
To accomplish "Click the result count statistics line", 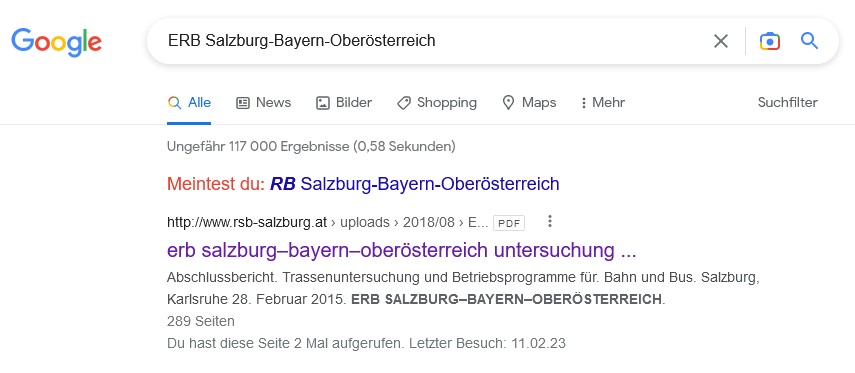I will point(311,146).
